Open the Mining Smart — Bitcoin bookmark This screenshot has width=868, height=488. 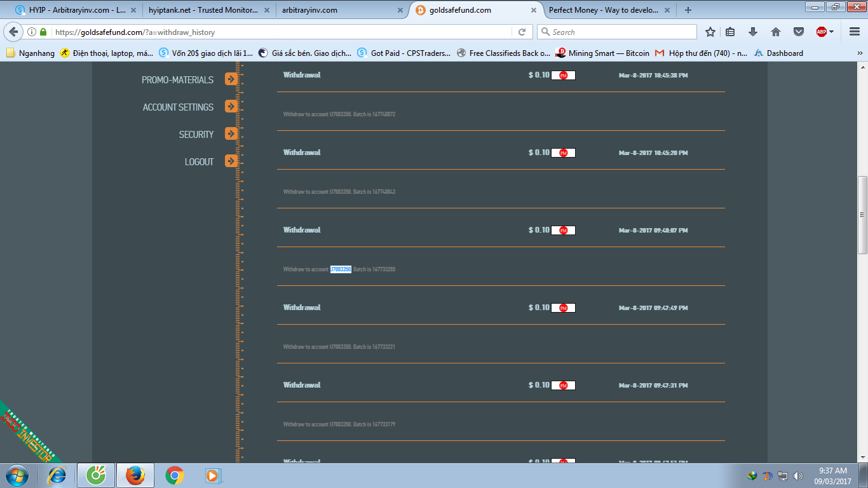(602, 53)
